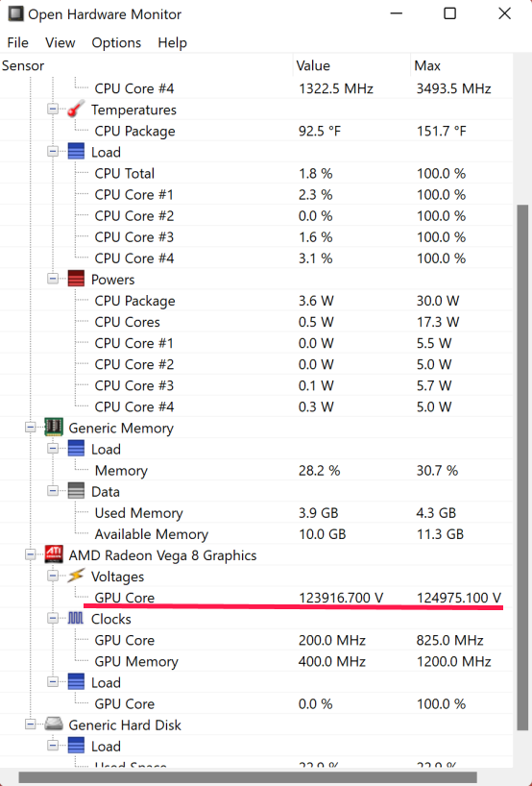The height and width of the screenshot is (786, 532).
Task: Open the File menu
Action: point(17,42)
